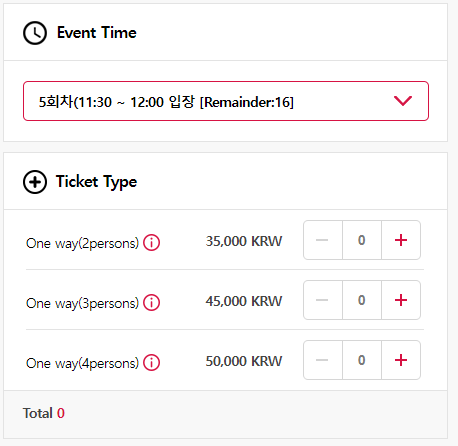The image size is (458, 446).
Task: Click the Event Time section heading
Action: point(97,33)
